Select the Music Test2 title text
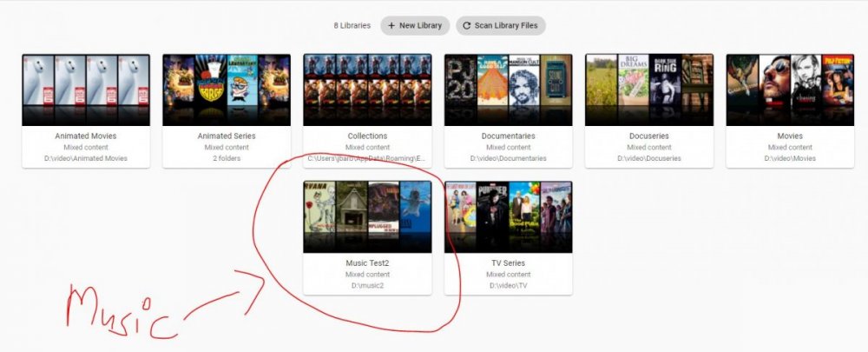The width and height of the screenshot is (868, 352). click(x=367, y=263)
